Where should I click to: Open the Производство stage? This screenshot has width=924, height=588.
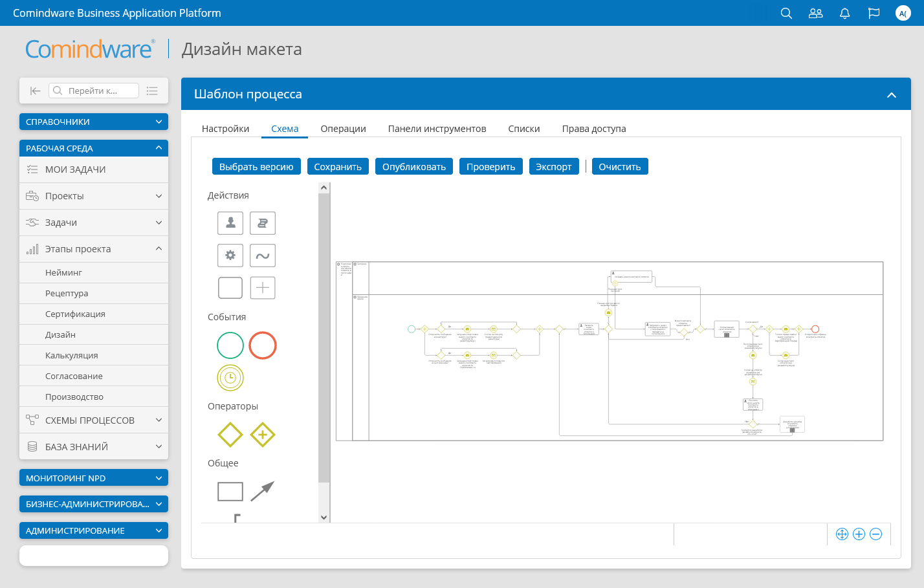(94, 397)
